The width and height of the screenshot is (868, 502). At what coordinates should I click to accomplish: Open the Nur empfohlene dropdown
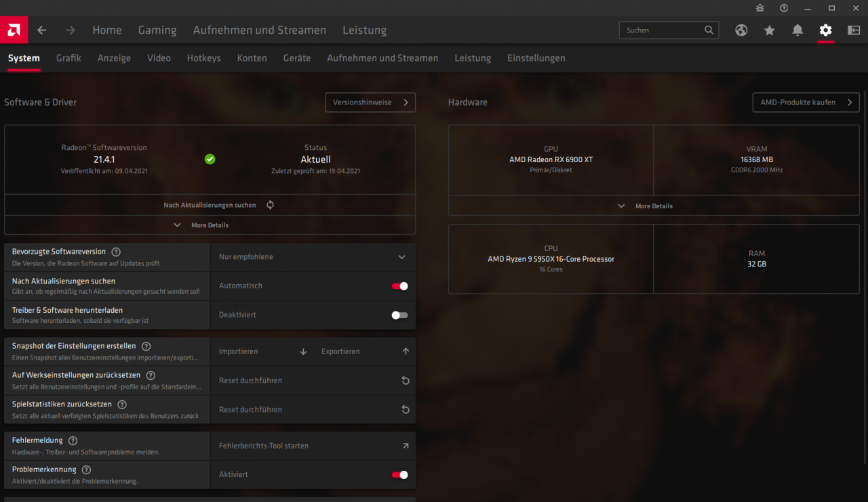(313, 257)
